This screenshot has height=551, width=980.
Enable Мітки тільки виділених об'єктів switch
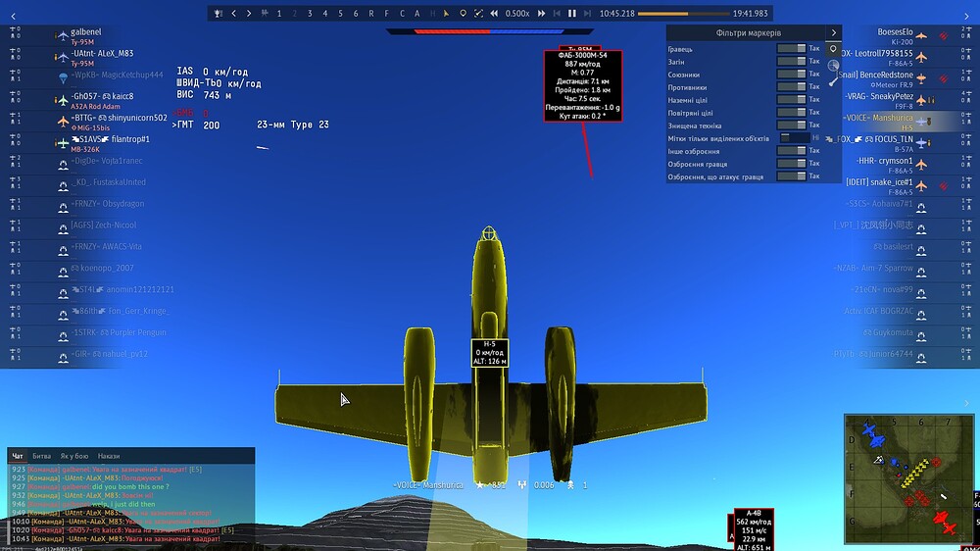[795, 138]
